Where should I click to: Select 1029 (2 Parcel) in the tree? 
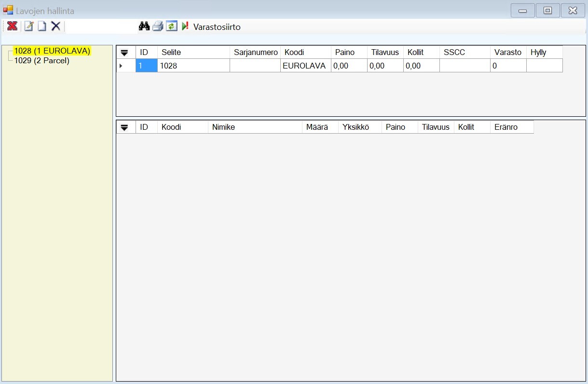(42, 61)
